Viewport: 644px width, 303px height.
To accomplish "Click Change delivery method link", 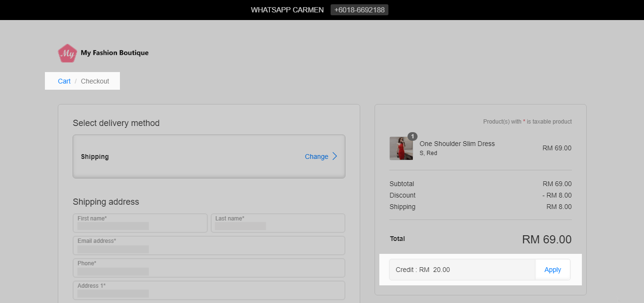I will coord(317,157).
